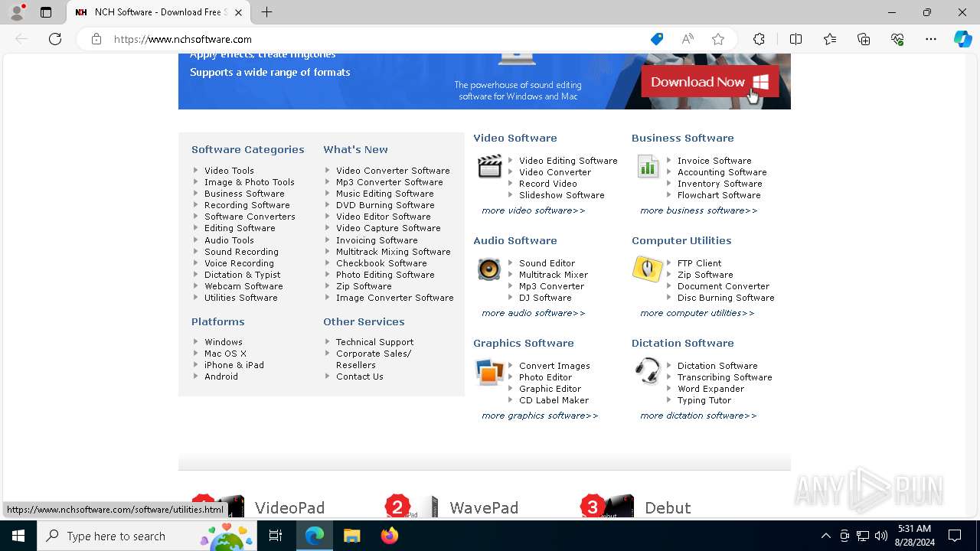This screenshot has height=551, width=980.
Task: Open Slideshow Software link
Action: tap(562, 195)
